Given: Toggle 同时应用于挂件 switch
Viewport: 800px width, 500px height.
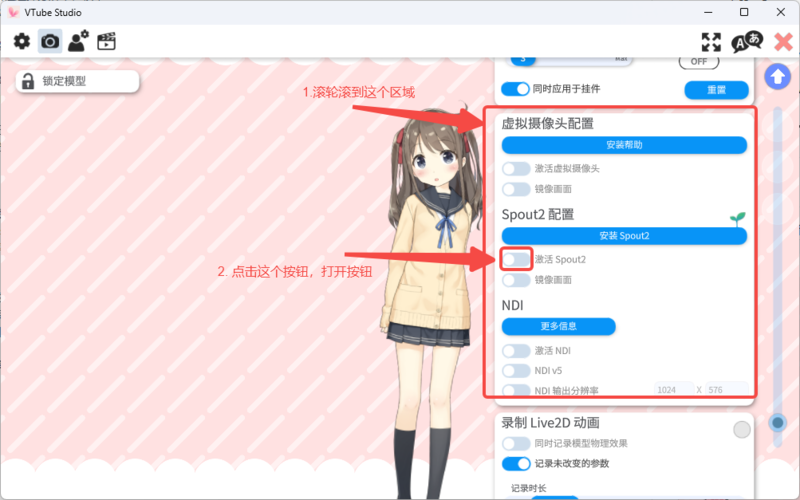Looking at the screenshot, I should click(515, 89).
